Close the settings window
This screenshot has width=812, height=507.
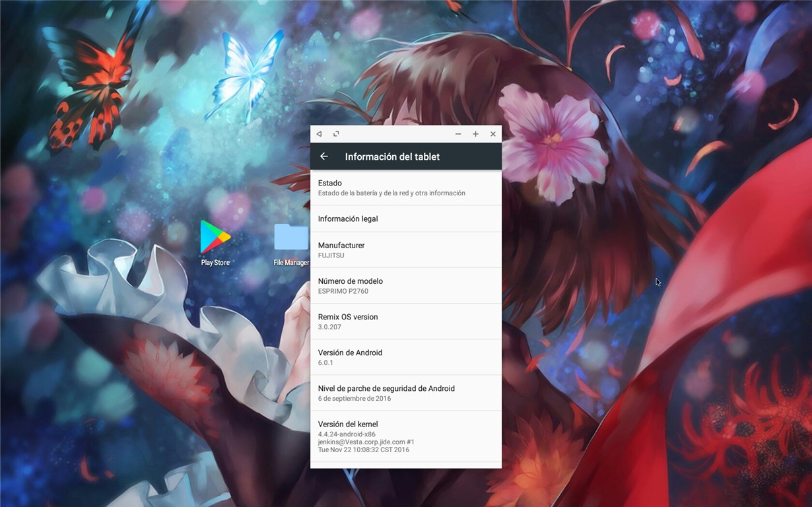493,134
